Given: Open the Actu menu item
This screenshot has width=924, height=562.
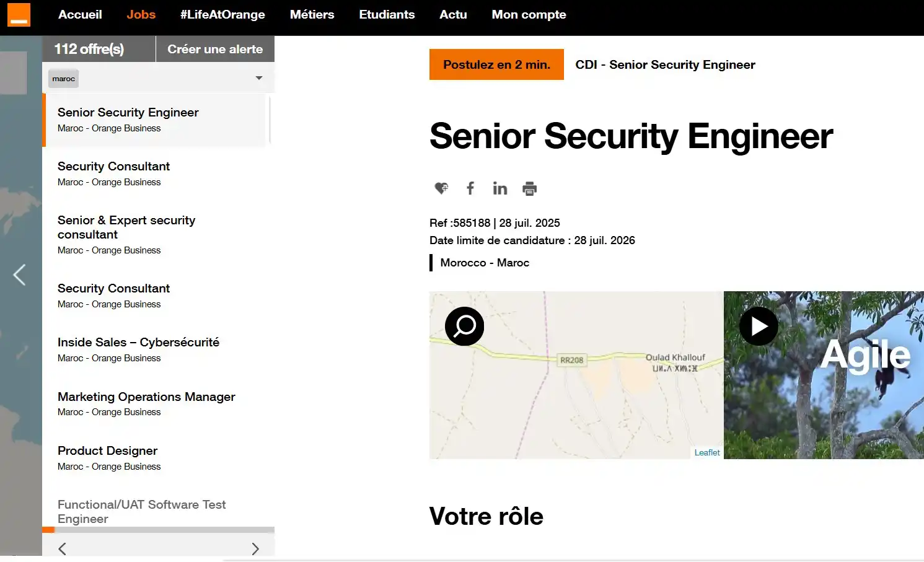Looking at the screenshot, I should 453,15.
